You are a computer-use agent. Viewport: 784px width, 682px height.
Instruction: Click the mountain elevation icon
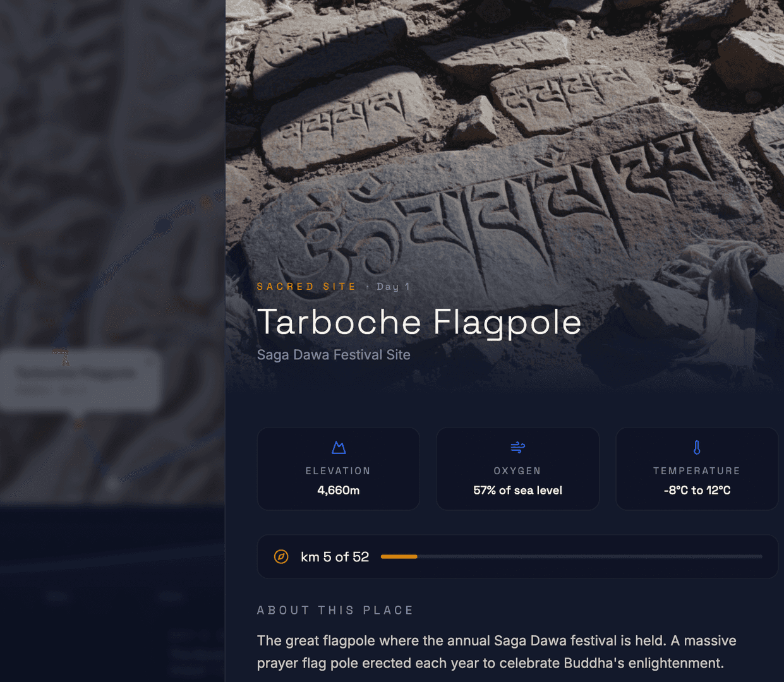tap(339, 448)
